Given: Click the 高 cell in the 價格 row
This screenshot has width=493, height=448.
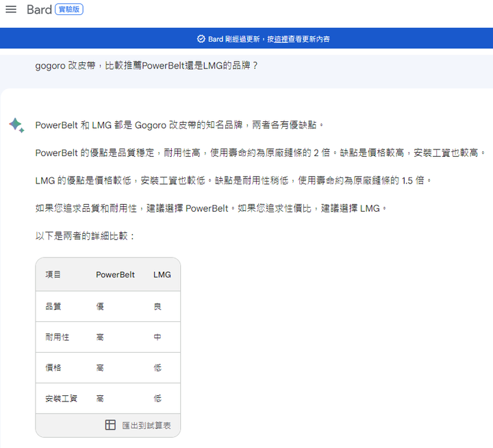Looking at the screenshot, I should coord(100,367).
